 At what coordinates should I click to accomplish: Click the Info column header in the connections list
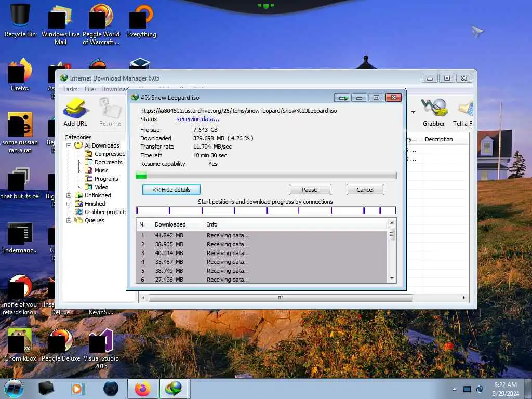(x=212, y=224)
